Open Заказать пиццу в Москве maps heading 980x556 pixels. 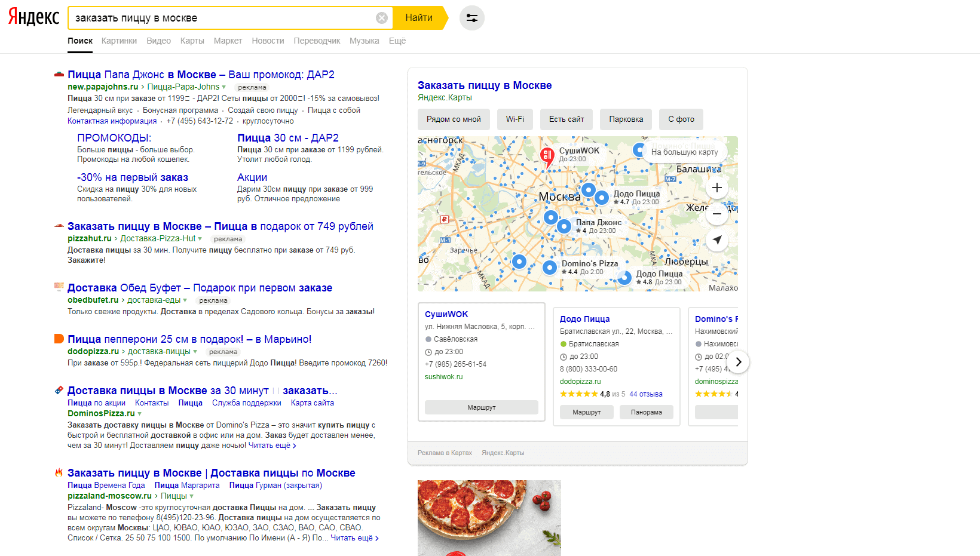pyautogui.click(x=485, y=85)
